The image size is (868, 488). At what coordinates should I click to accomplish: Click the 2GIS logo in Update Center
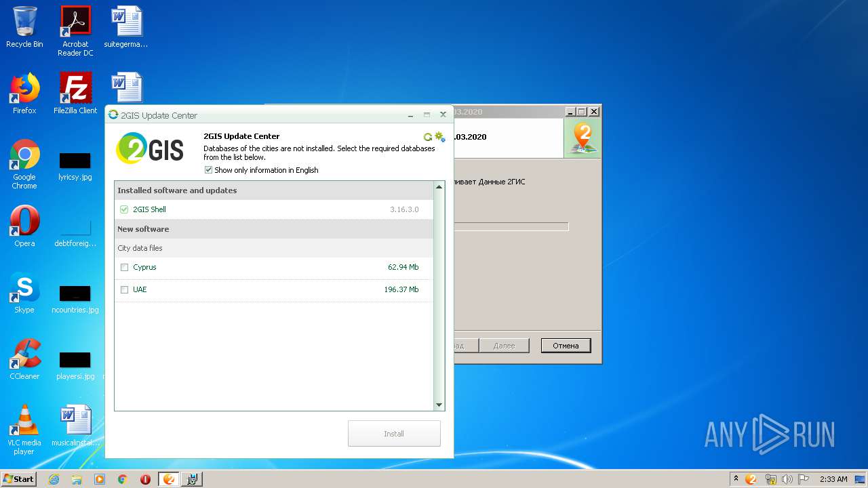pyautogui.click(x=150, y=148)
